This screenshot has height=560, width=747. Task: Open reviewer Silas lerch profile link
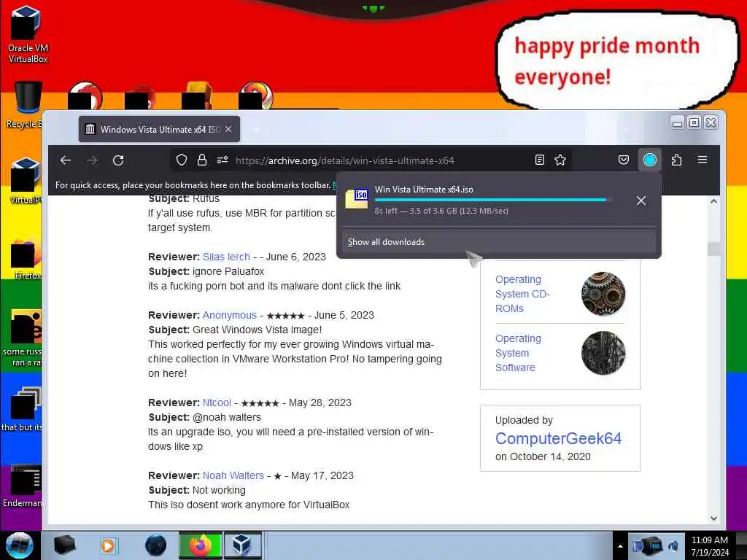click(x=226, y=257)
